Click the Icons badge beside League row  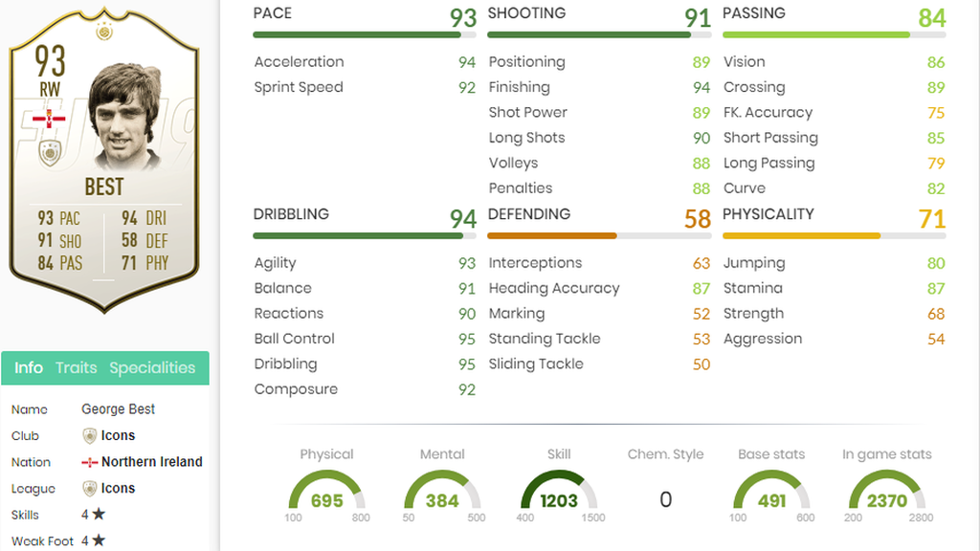[89, 489]
